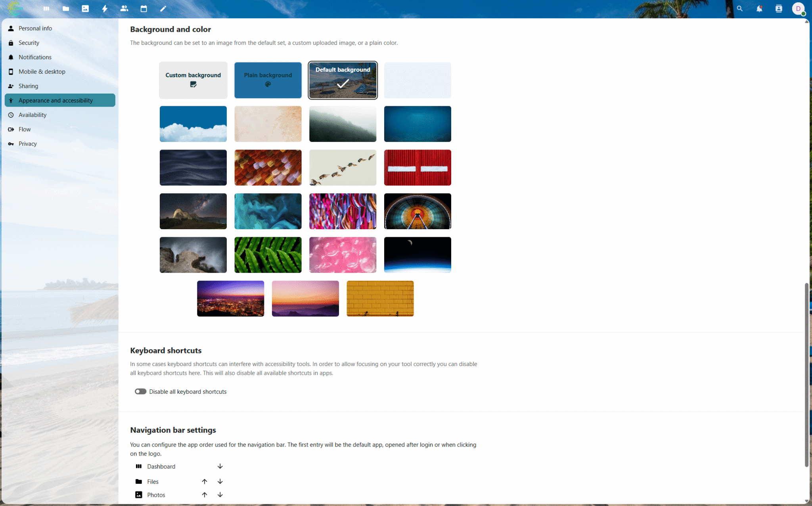The image size is (812, 506).
Task: Move Files up in app order
Action: (x=205, y=481)
